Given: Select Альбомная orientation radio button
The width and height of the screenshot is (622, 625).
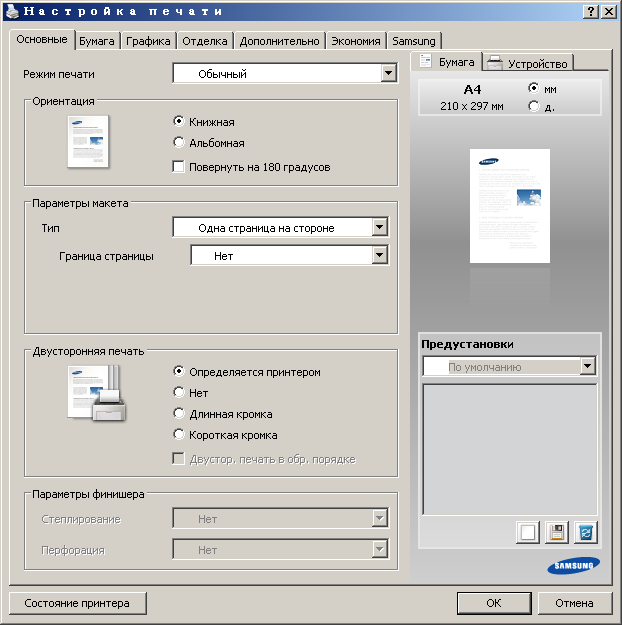Looking at the screenshot, I should point(179,143).
